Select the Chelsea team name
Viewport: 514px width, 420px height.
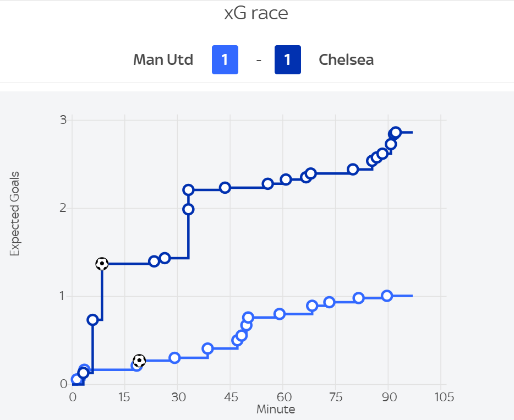pyautogui.click(x=346, y=60)
